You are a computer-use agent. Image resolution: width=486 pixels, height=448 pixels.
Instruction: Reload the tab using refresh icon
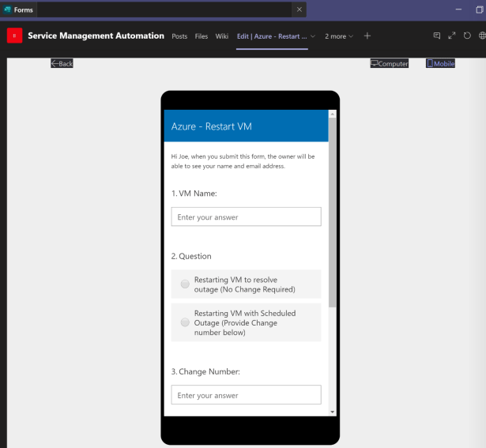pos(467,36)
